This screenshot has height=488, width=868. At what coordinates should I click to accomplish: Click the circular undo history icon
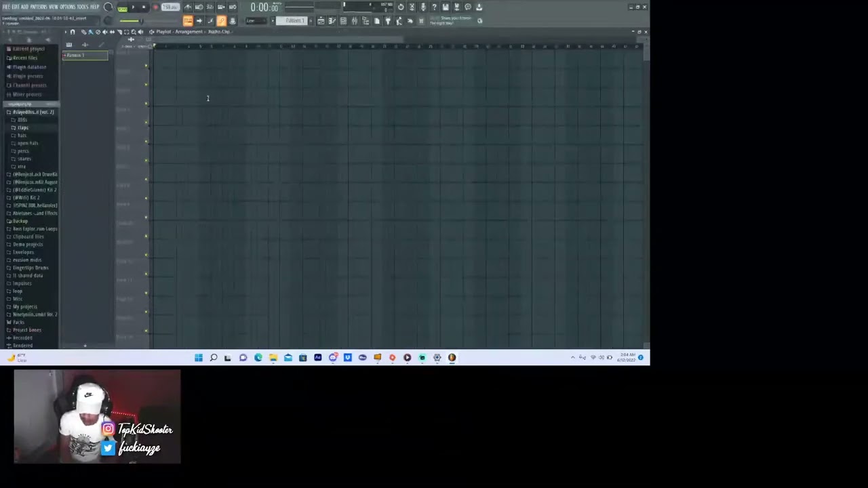coord(401,7)
